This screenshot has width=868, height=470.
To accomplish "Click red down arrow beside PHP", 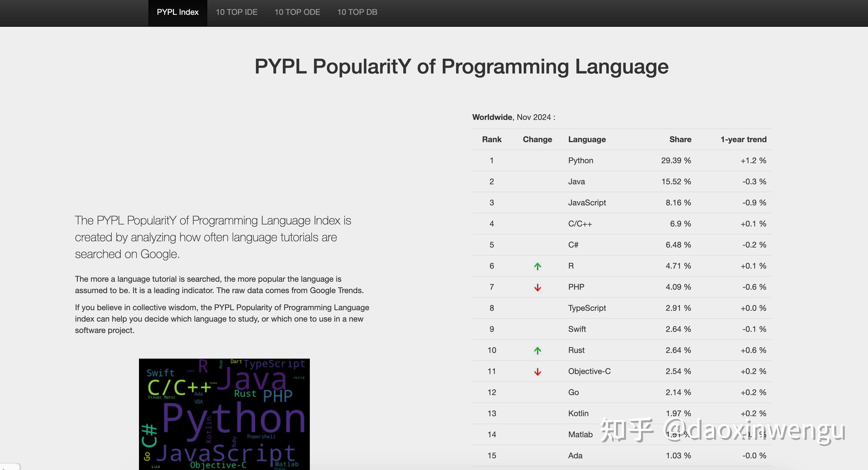I will (x=537, y=287).
